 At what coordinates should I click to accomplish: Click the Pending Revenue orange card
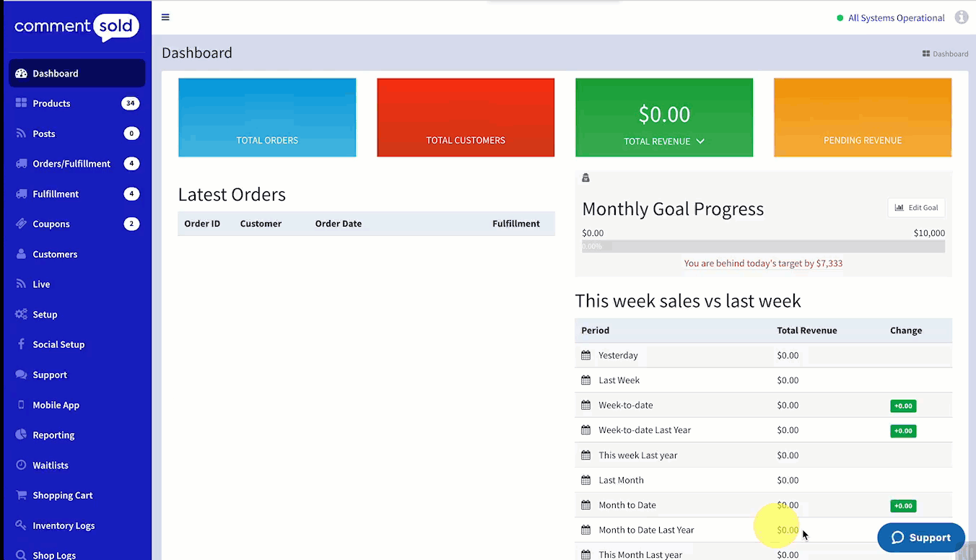862,118
